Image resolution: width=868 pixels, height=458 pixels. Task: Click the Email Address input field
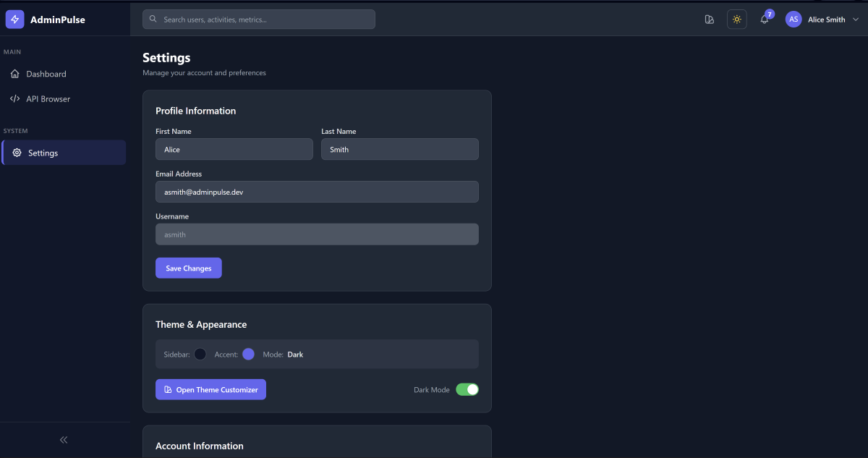[x=317, y=192]
